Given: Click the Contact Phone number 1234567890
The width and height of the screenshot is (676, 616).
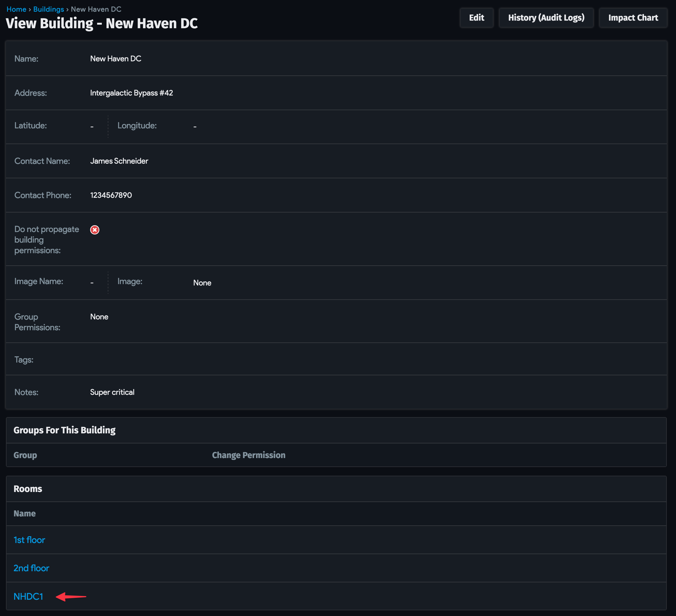Looking at the screenshot, I should (x=111, y=195).
